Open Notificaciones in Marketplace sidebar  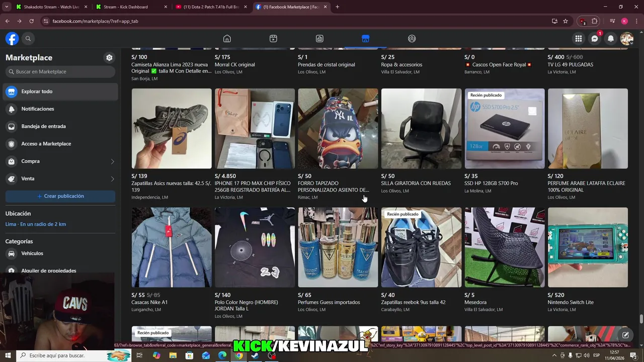pos(61,109)
